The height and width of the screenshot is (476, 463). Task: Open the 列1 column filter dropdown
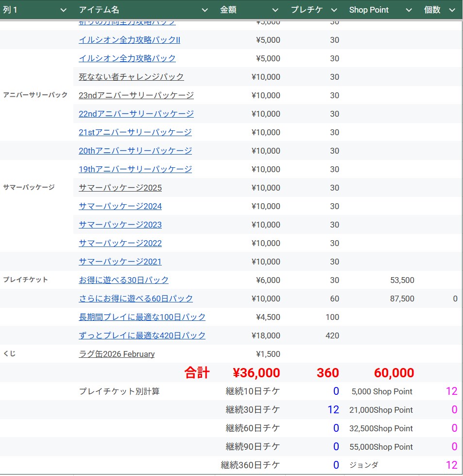click(63, 10)
